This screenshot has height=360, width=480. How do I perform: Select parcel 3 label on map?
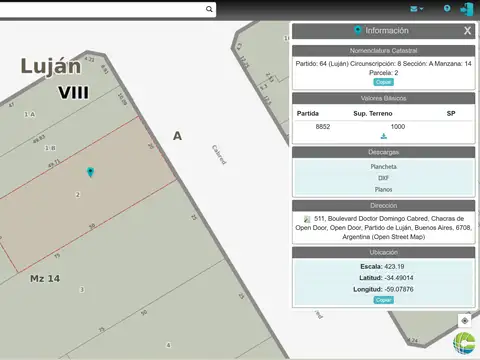82,289
